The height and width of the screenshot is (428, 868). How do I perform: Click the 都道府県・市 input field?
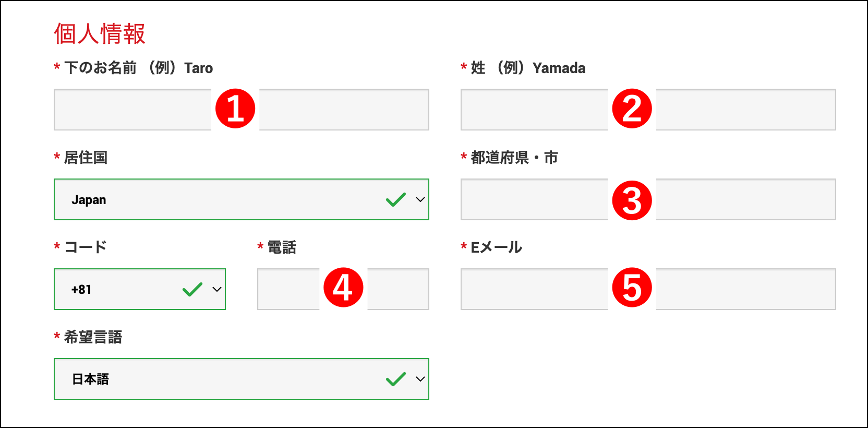pos(532,200)
